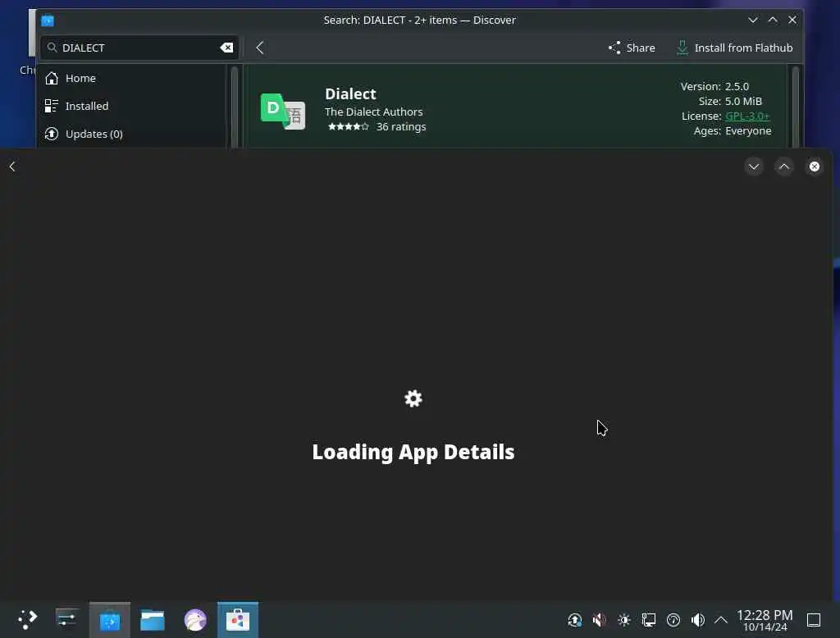840x638 pixels.
Task: Click the Version: 2.5.0 text
Action: [x=714, y=86]
